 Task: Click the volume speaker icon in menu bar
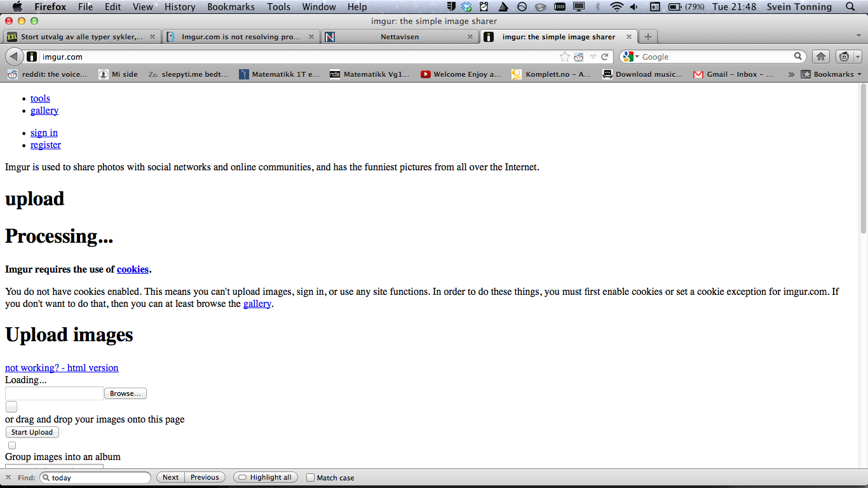634,7
